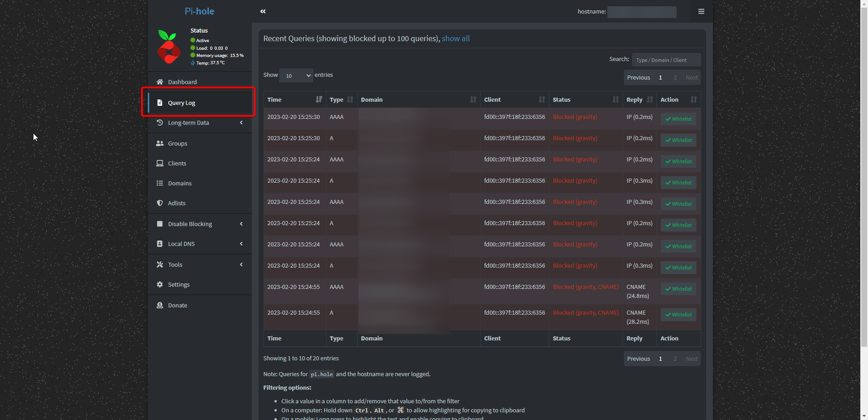Collapse the sidebar with the double-chevron icon
The image size is (868, 420).
[263, 12]
